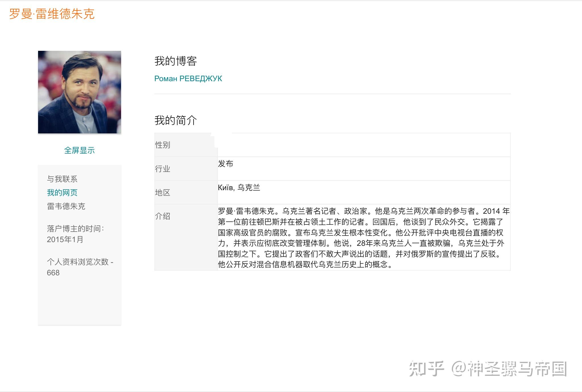
Task: Click the 我的简介 heading
Action: pos(176,120)
